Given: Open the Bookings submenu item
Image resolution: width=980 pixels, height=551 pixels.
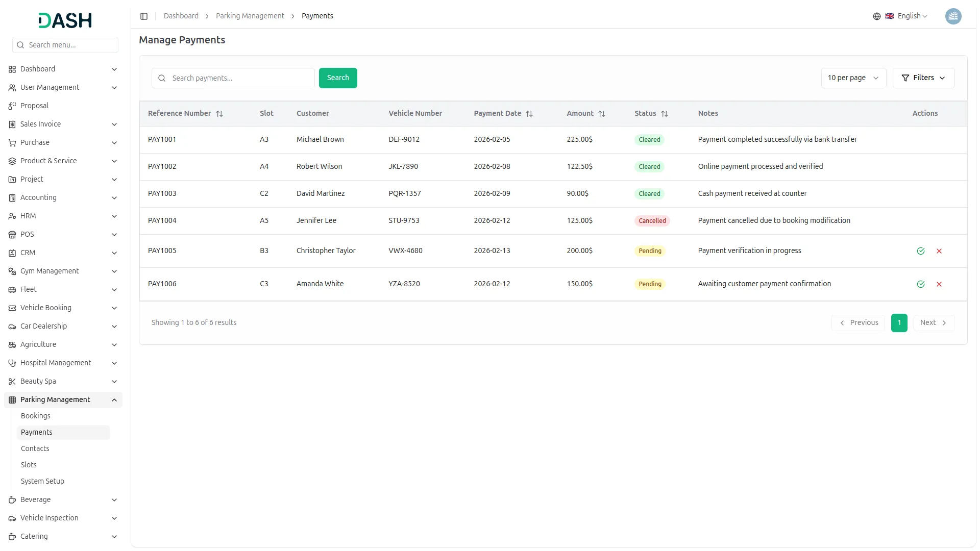Looking at the screenshot, I should 63,416.
